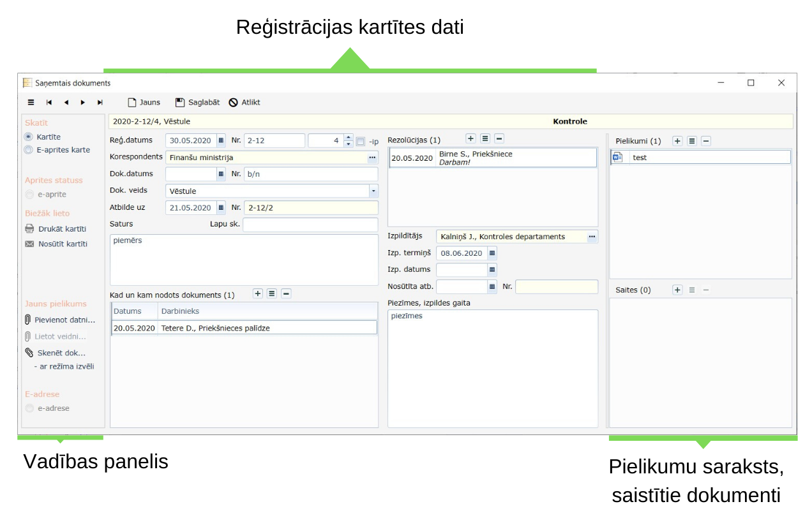The image size is (812, 518).
Task: Click Drukāt kartīti in side panel
Action: [x=61, y=228]
